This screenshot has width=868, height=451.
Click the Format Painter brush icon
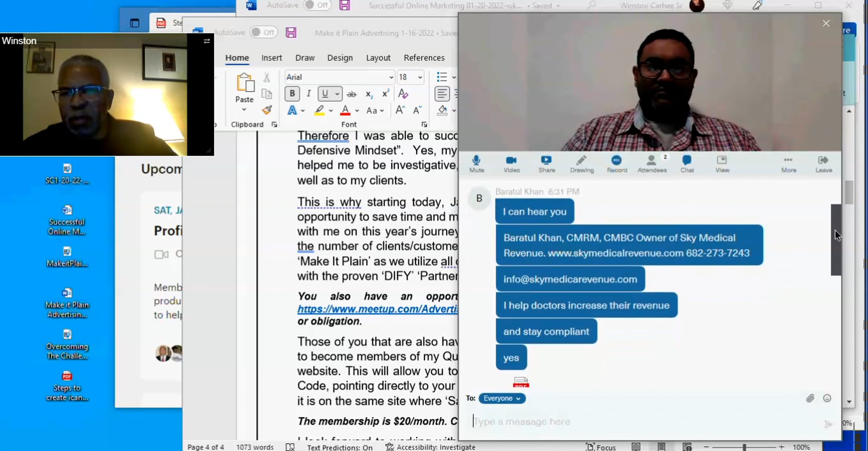tap(267, 110)
